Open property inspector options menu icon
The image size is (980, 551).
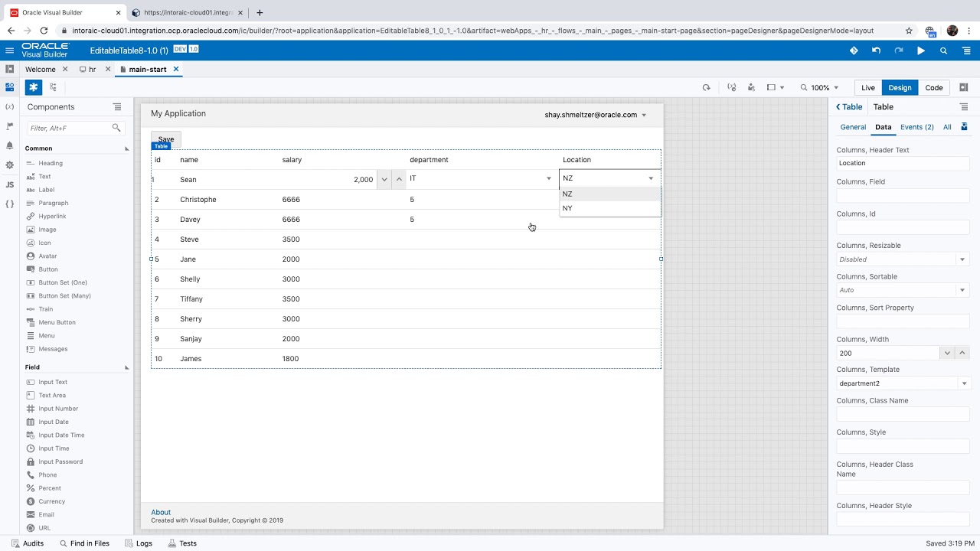coord(964,107)
